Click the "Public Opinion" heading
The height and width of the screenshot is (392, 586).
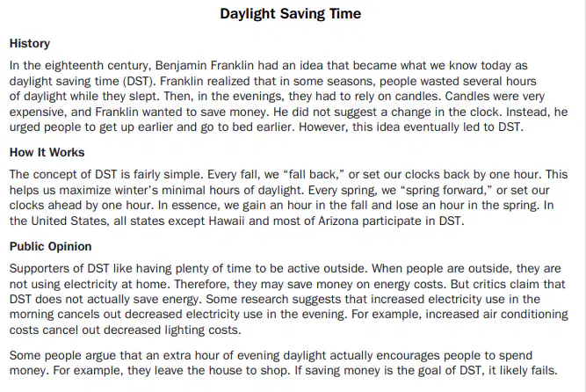tap(50, 246)
